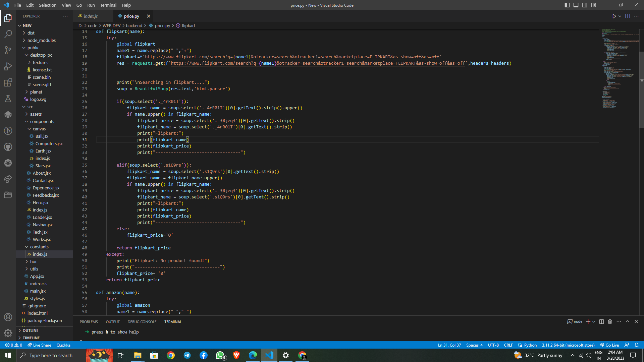The width and height of the screenshot is (644, 362).
Task: Open the Manage gear in activity bar
Action: [x=8, y=333]
